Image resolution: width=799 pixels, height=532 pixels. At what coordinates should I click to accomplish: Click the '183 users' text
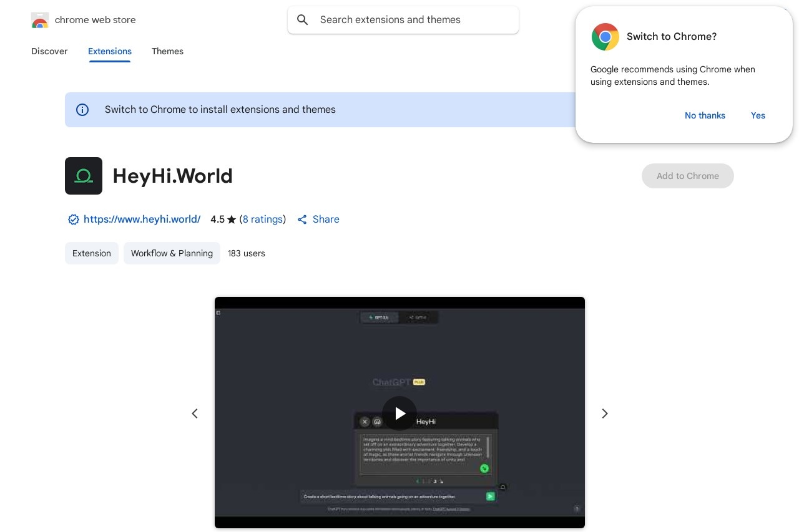click(247, 253)
